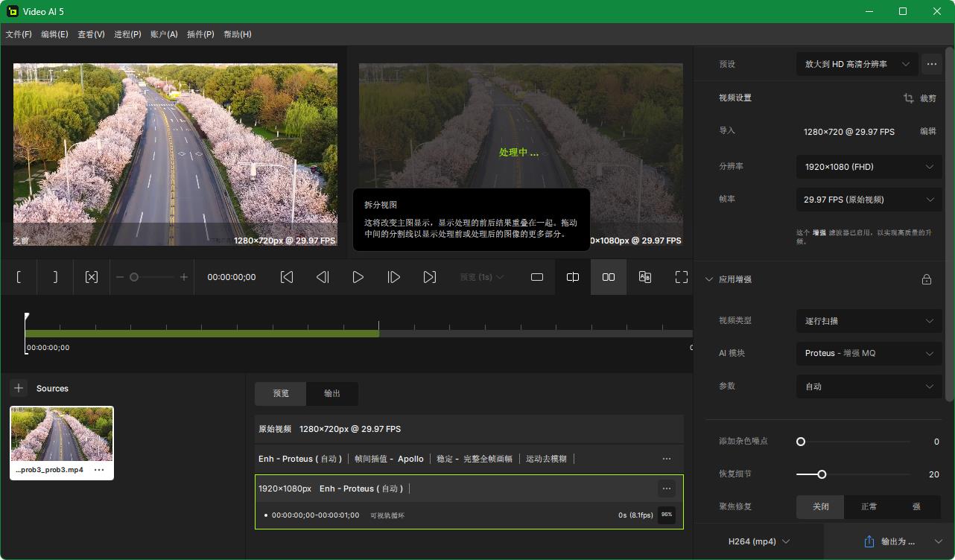Open the 插件(P) menu

tap(200, 34)
